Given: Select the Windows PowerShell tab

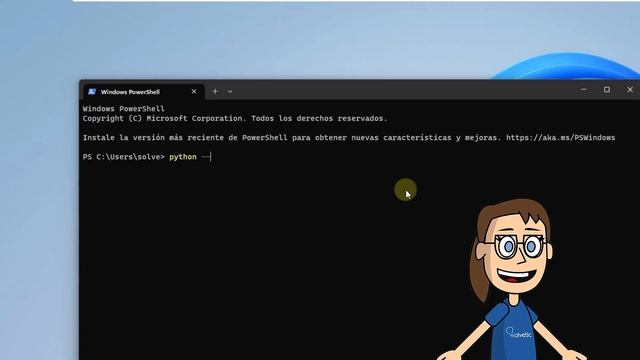Looking at the screenshot, I should pyautogui.click(x=143, y=92).
